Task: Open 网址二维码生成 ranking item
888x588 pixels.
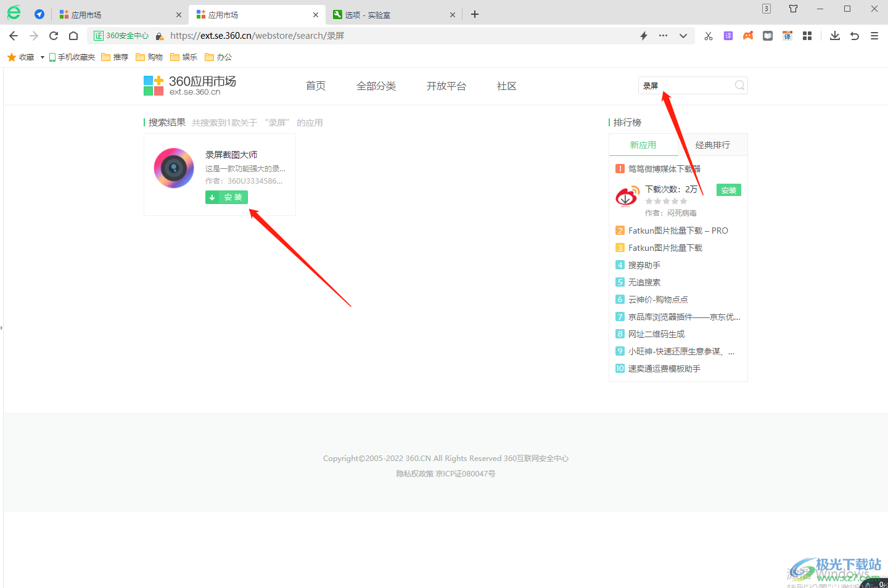Action: click(657, 334)
